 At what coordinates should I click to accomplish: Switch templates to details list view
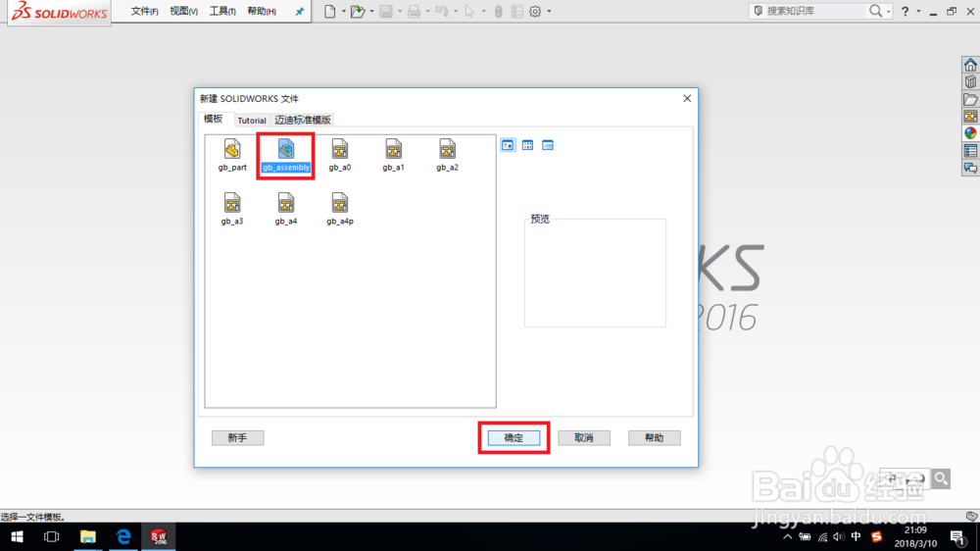pyautogui.click(x=548, y=145)
